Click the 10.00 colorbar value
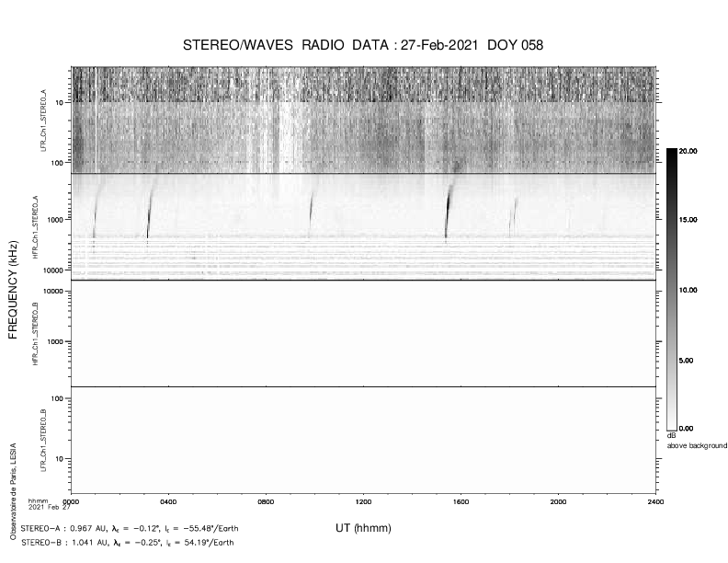Image resolution: width=728 pixels, height=563 pixels. click(x=688, y=290)
